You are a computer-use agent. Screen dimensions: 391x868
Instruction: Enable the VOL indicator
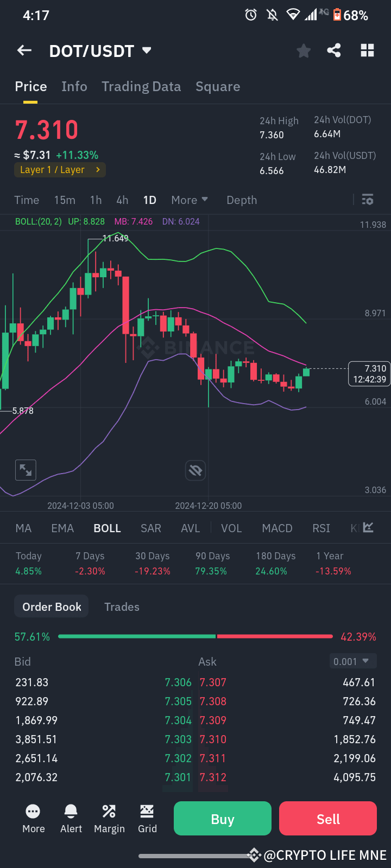click(231, 528)
